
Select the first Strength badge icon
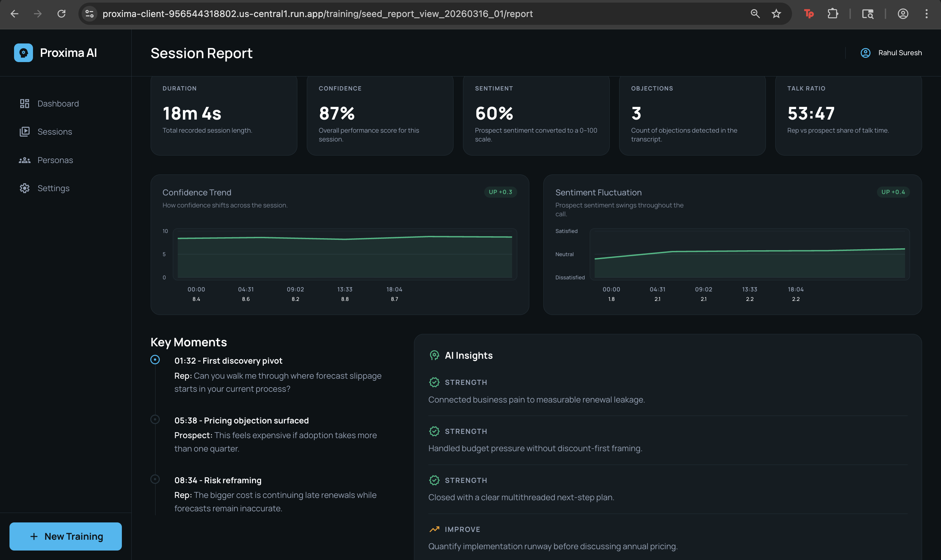(x=435, y=382)
